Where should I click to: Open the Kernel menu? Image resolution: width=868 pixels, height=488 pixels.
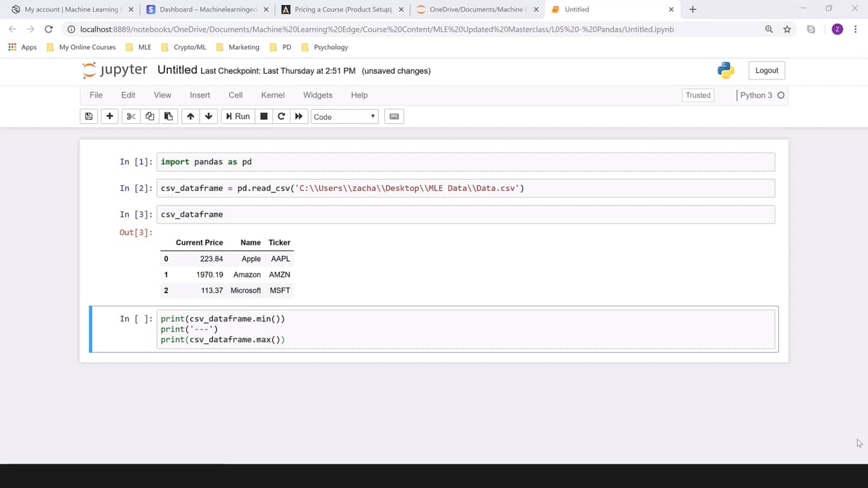[x=273, y=95]
